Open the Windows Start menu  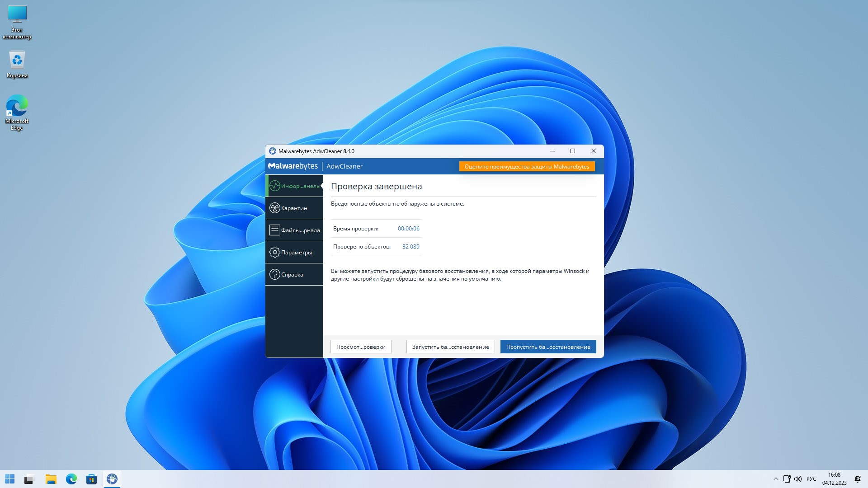(x=10, y=479)
